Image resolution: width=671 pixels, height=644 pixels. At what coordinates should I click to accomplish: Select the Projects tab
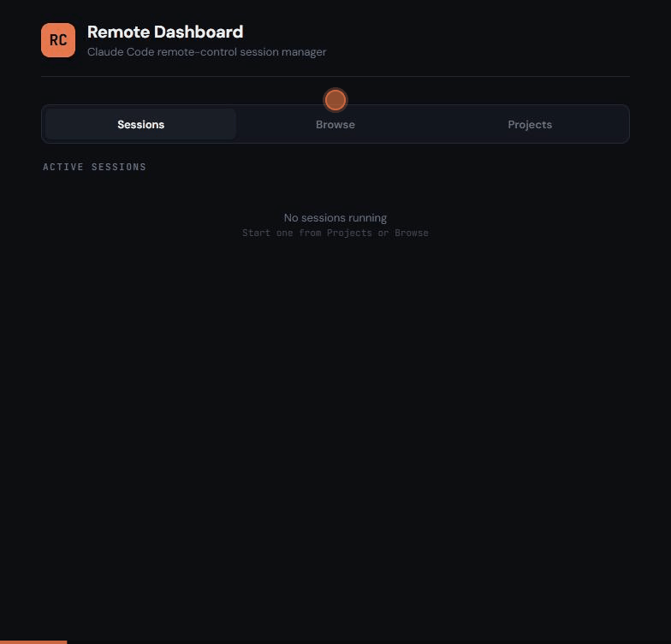(530, 125)
